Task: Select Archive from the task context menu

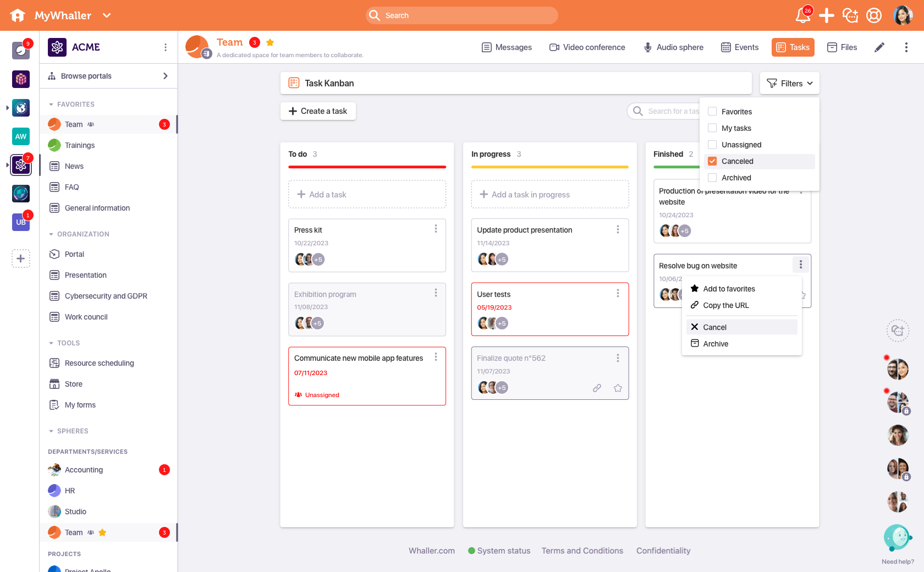Action: (x=716, y=343)
